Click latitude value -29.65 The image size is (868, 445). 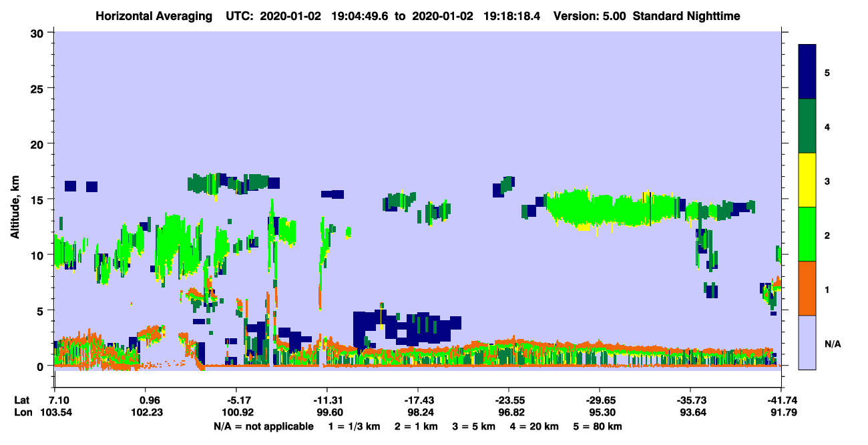pyautogui.click(x=600, y=400)
